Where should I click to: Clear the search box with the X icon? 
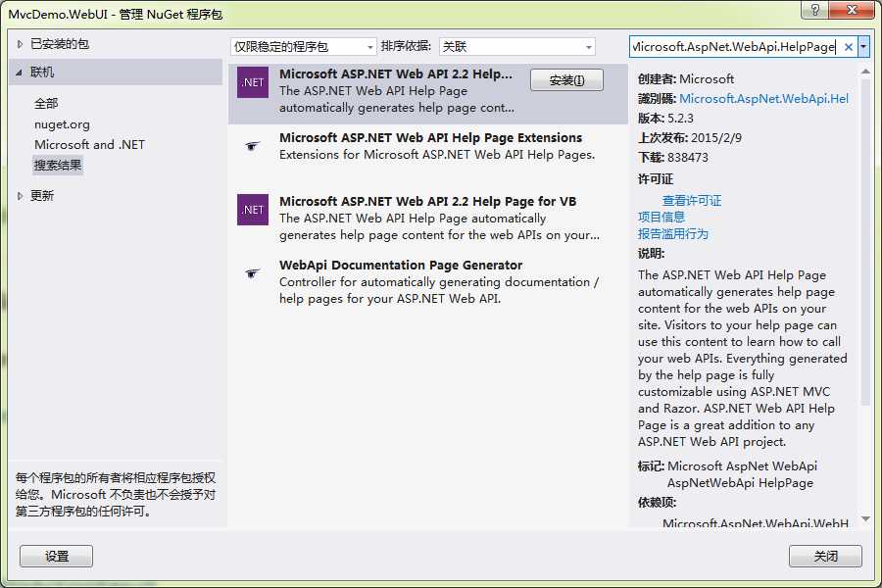(849, 47)
